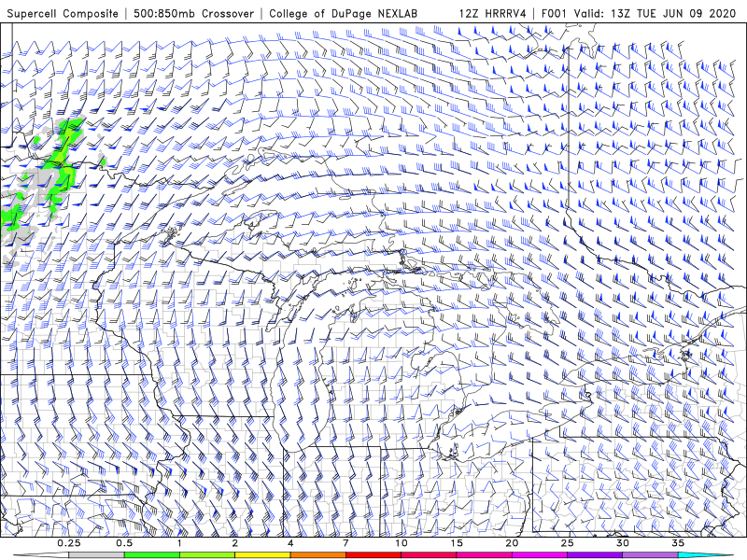Click the 25 color scale label
747x560 pixels.
(567, 543)
